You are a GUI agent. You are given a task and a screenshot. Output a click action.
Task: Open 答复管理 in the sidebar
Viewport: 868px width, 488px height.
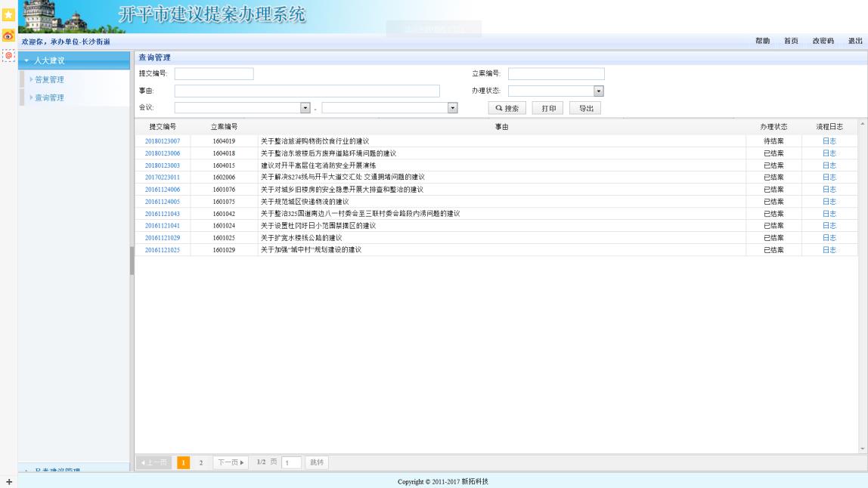point(49,79)
